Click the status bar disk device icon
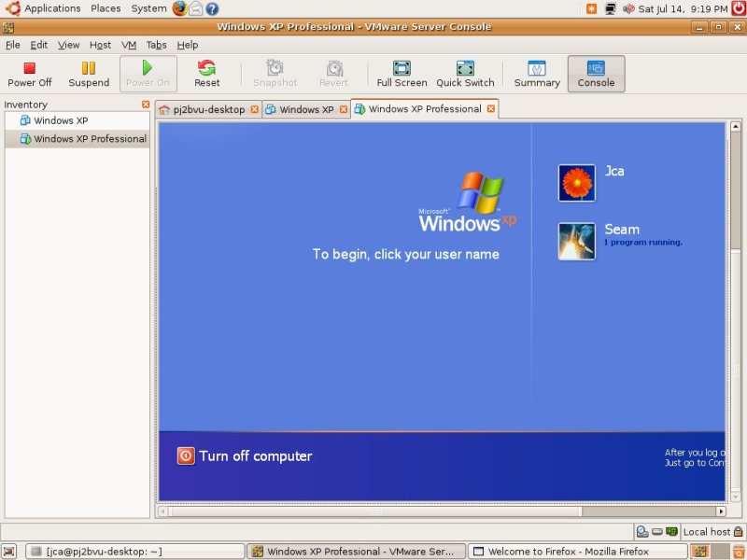This screenshot has height=560, width=747. [x=642, y=531]
